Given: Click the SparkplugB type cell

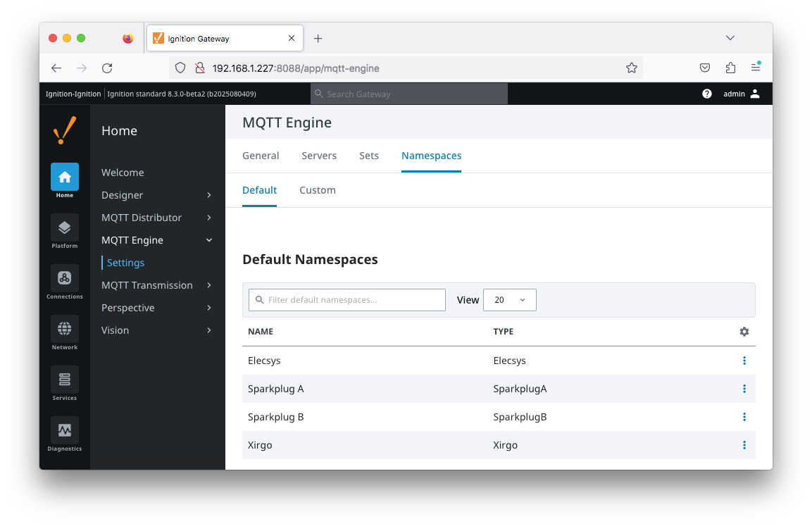Looking at the screenshot, I should pyautogui.click(x=520, y=417).
